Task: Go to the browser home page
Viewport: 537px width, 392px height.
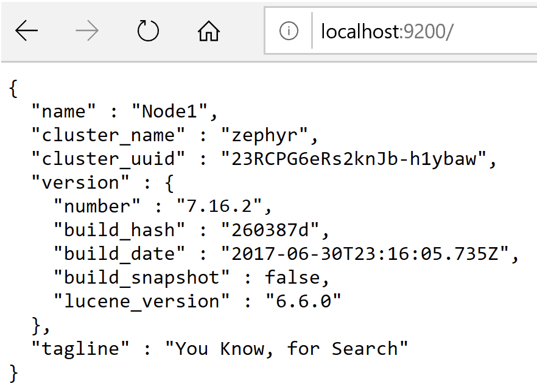Action: pos(209,31)
